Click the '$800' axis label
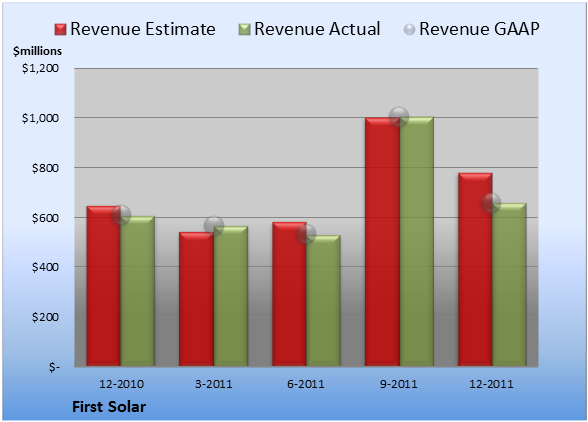Image resolution: width=588 pixels, height=422 pixels. pos(45,168)
